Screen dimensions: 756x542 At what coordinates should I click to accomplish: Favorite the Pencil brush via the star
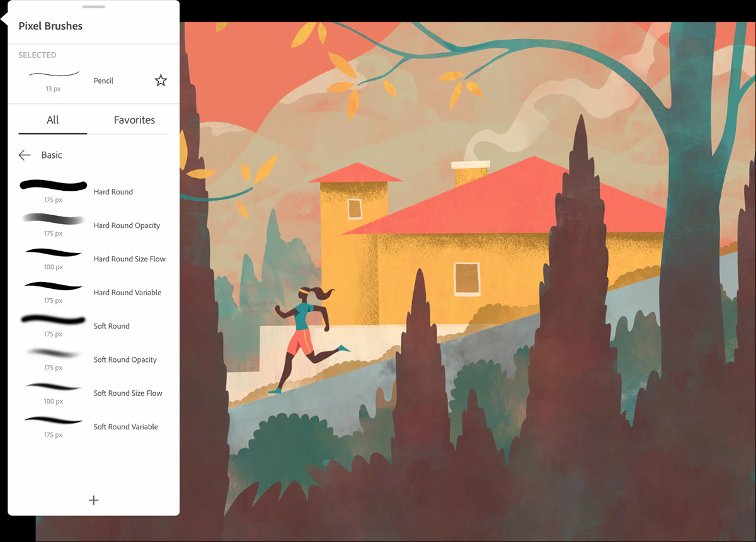[161, 80]
